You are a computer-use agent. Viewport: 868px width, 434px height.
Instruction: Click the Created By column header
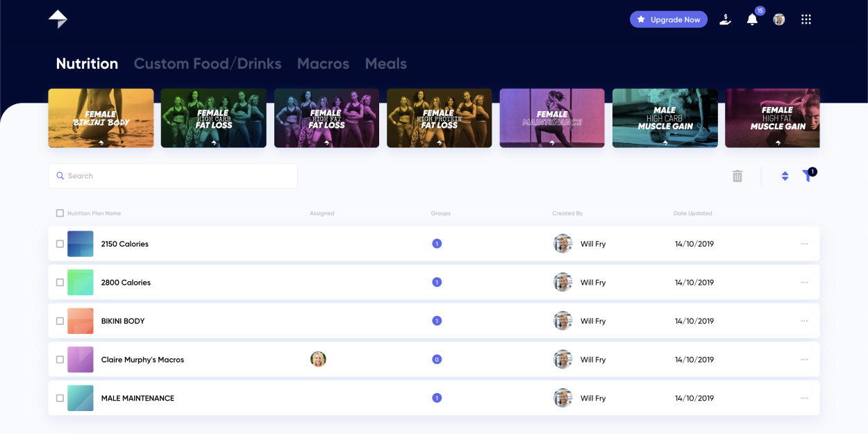567,213
